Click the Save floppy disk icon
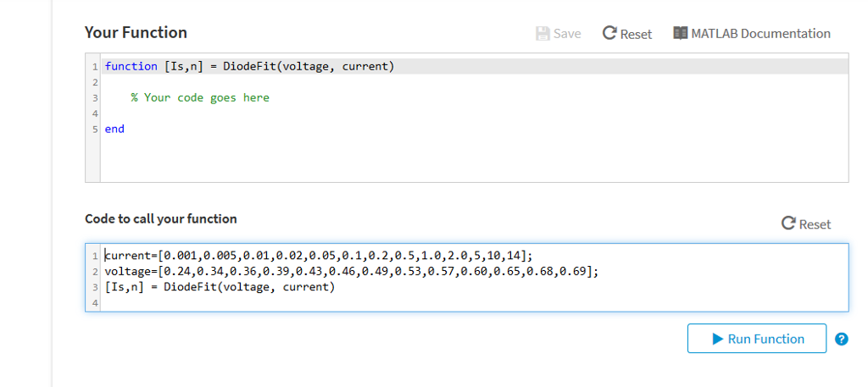Image resolution: width=868 pixels, height=387 pixels. pyautogui.click(x=543, y=34)
